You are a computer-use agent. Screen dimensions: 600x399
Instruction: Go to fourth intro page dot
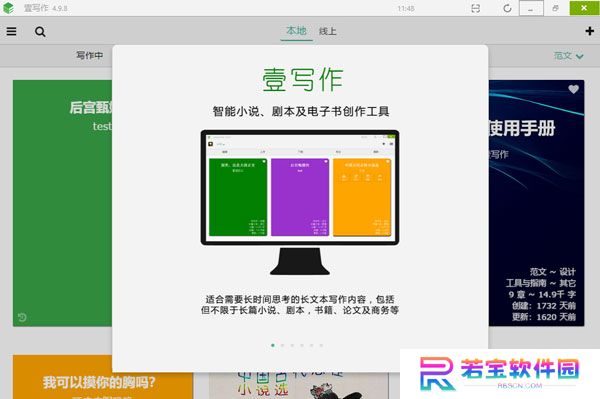click(302, 345)
